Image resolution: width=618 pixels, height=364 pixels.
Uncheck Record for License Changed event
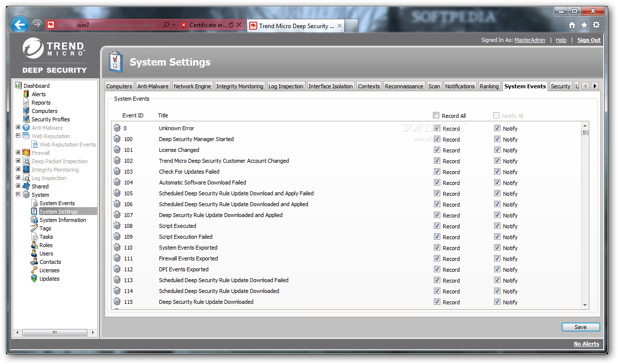coord(437,150)
